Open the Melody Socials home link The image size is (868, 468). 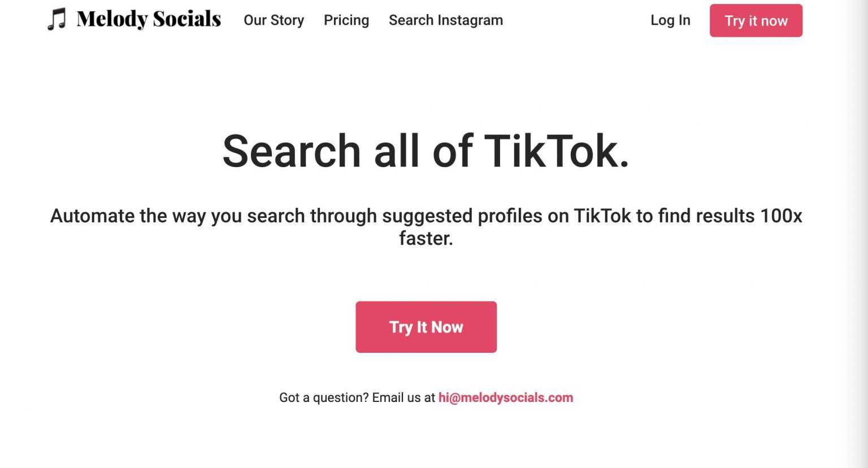pyautogui.click(x=149, y=19)
